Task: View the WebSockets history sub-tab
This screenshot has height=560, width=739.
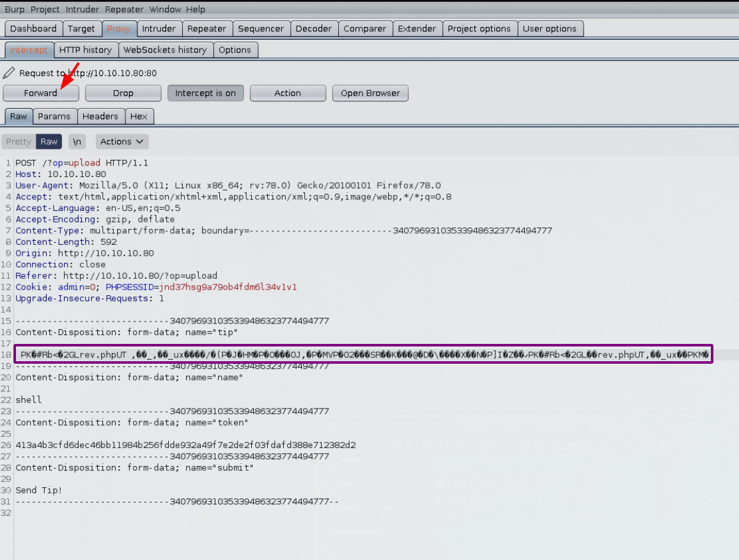Action: pos(165,50)
